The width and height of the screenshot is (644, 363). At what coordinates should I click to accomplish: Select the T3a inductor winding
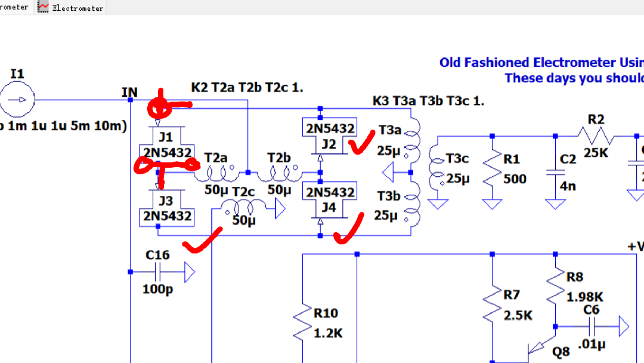tap(413, 140)
